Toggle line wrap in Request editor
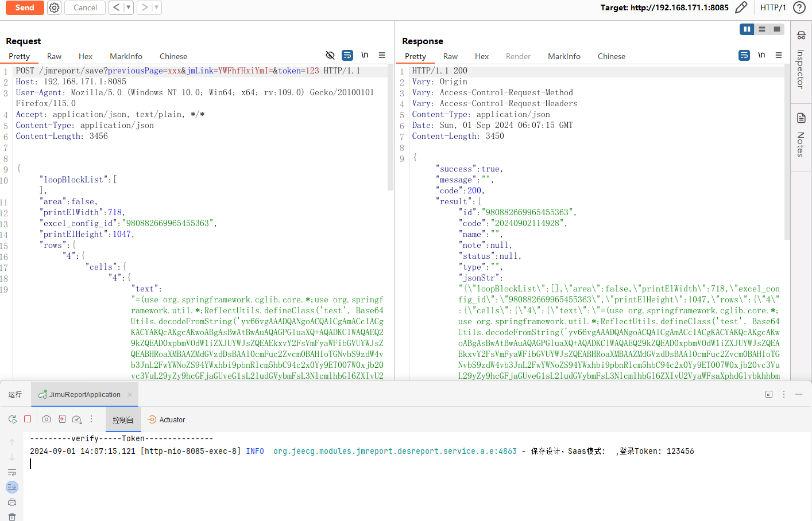Screen dimensions: 812x521 pyautogui.click(x=347, y=55)
